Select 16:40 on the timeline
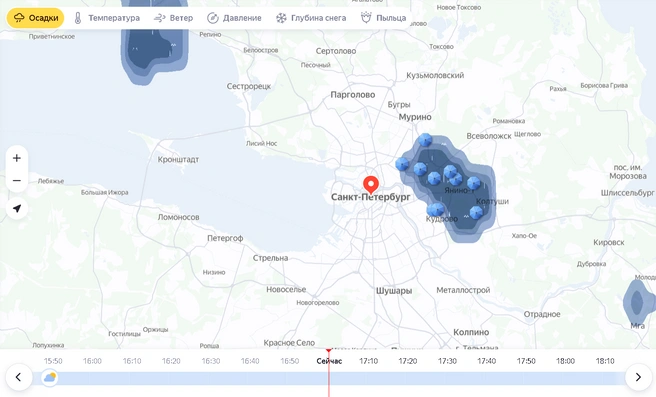The image size is (656, 397). point(250,361)
